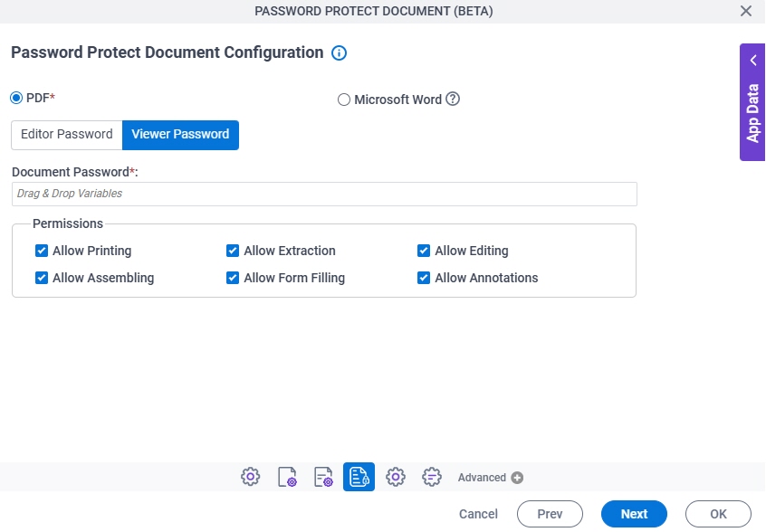Switch to Editor Password tab
The image size is (766, 532).
[x=67, y=135]
